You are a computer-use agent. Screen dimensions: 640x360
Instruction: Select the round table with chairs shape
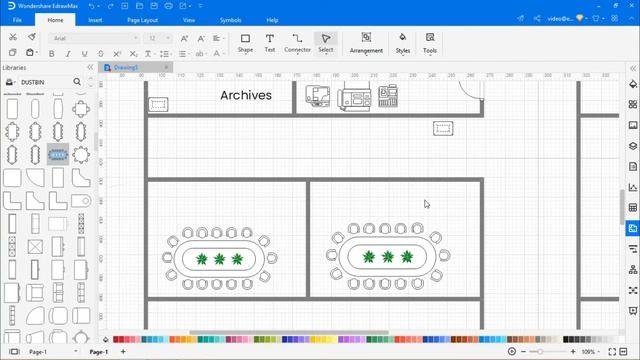pos(81,154)
